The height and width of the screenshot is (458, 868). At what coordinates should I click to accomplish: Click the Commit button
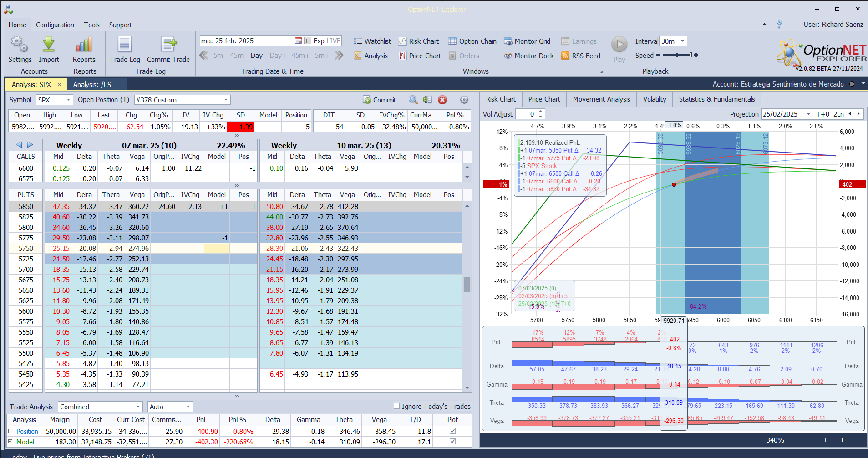click(380, 100)
